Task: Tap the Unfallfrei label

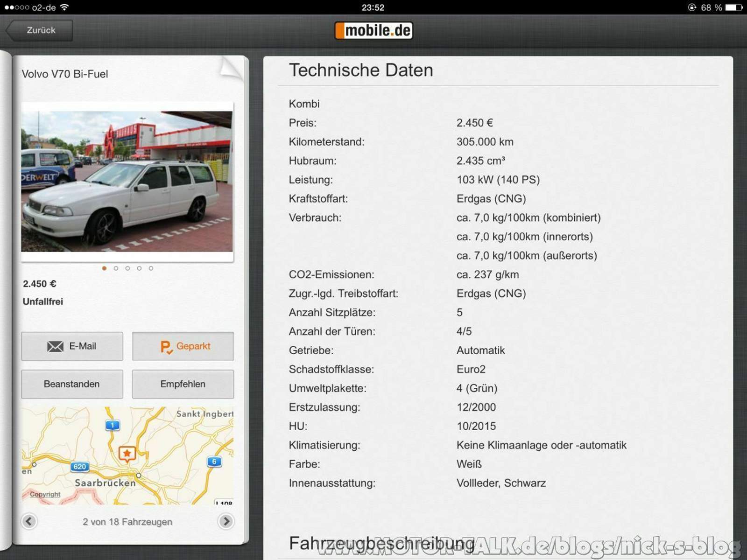Action: point(43,301)
